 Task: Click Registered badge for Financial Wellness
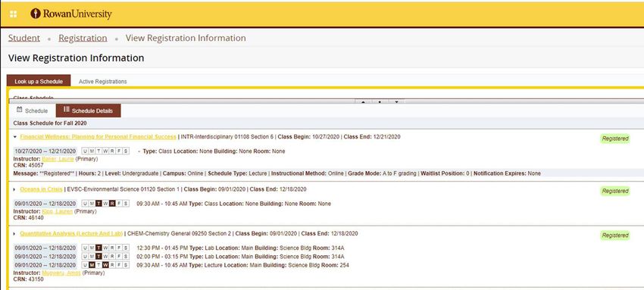click(615, 139)
